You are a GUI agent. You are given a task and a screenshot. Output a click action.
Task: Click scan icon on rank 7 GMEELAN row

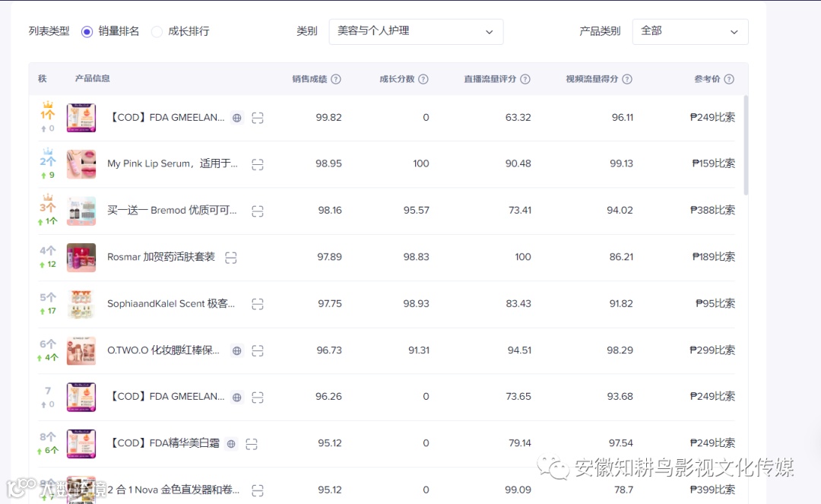[257, 398]
